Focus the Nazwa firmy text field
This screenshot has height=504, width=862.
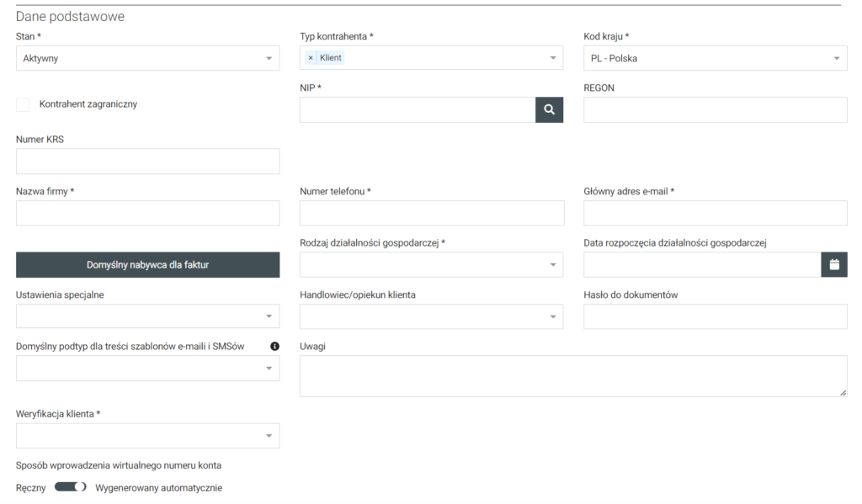147,213
